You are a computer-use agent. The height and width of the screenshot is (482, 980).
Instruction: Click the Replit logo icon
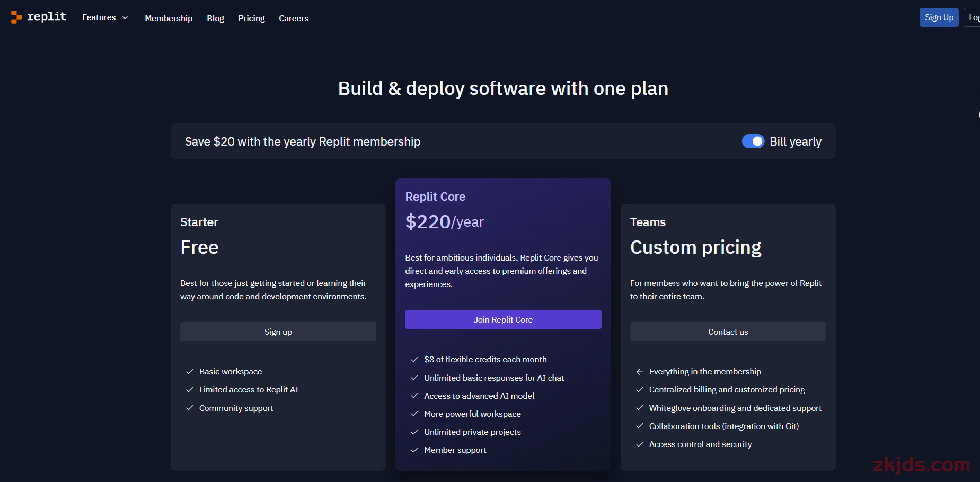(x=16, y=17)
